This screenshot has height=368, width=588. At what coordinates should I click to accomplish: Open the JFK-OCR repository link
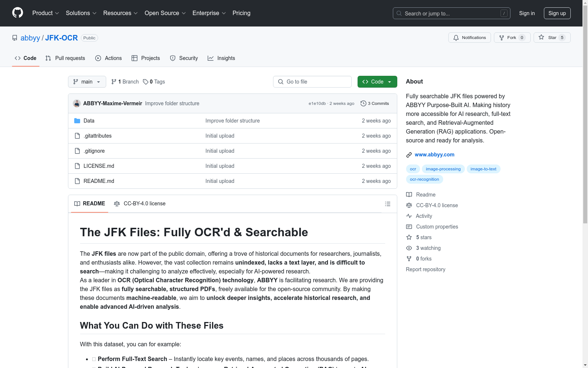coord(61,38)
